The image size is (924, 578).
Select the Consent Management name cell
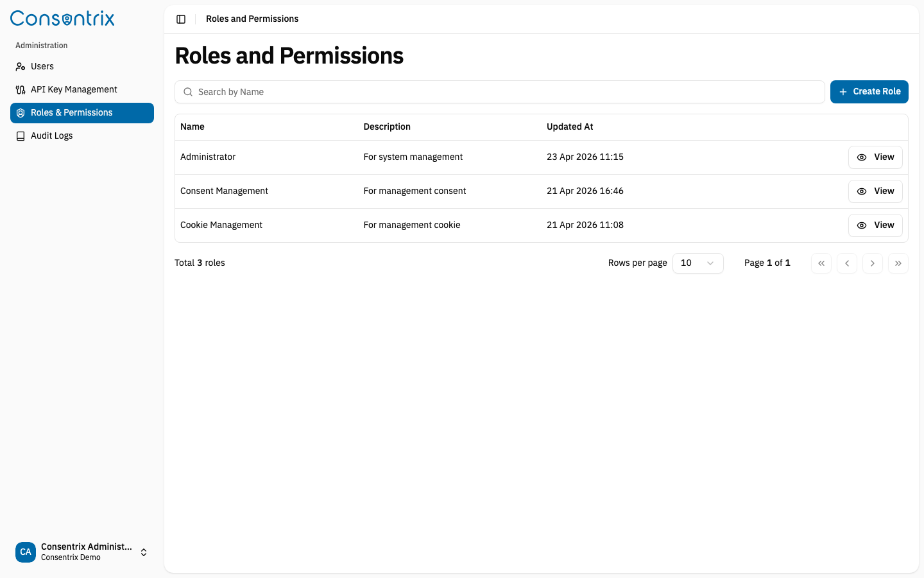tap(224, 191)
